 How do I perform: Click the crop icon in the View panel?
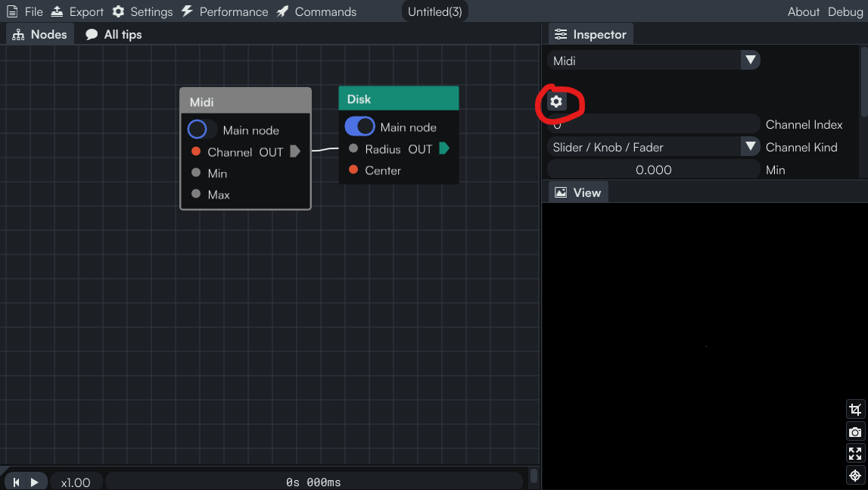click(855, 410)
